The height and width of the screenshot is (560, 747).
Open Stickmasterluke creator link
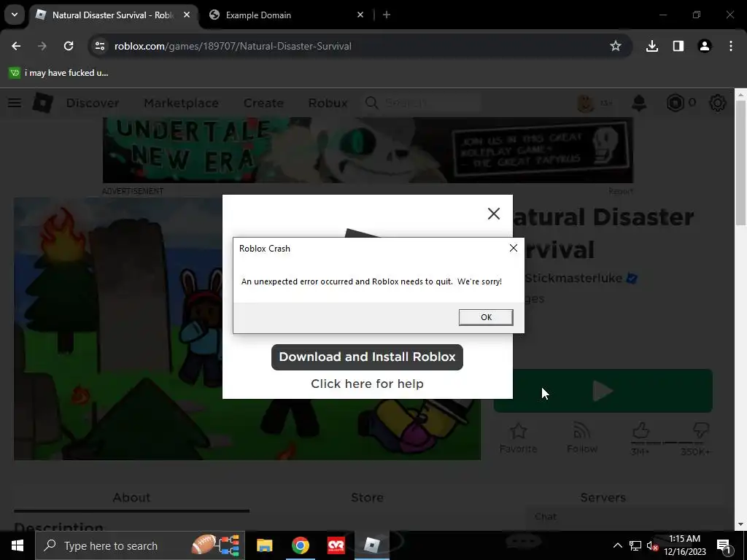[x=573, y=278]
